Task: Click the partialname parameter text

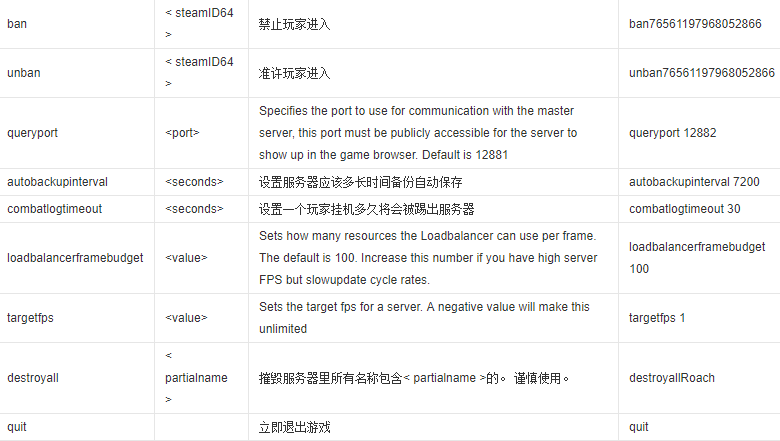Action: 196,378
